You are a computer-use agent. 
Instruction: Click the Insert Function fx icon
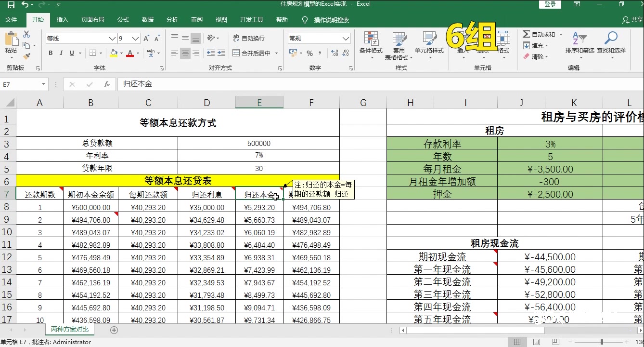[107, 84]
